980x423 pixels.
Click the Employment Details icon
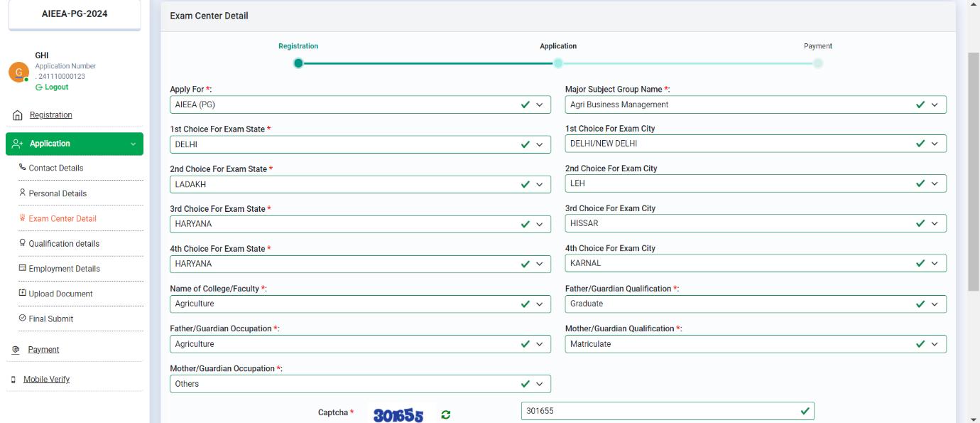pos(22,269)
